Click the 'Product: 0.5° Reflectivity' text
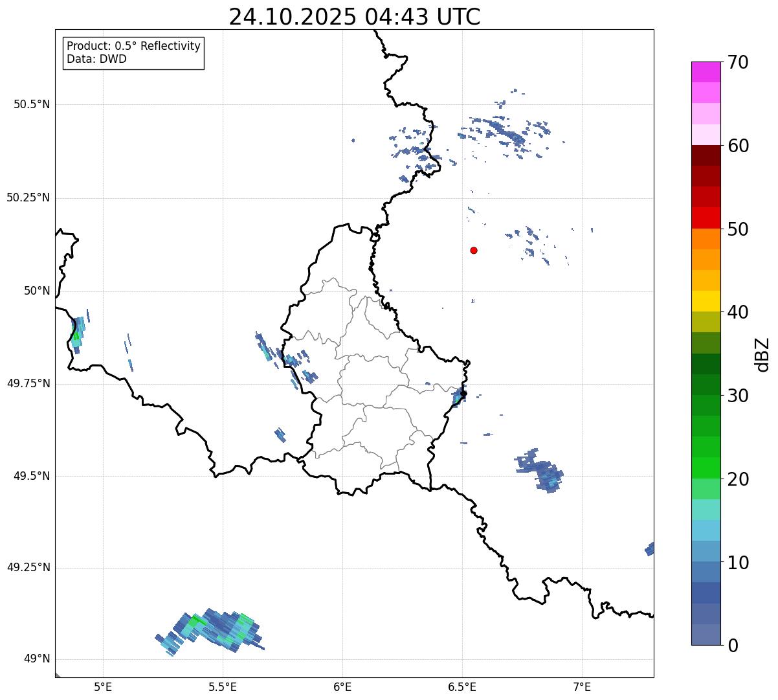 coord(133,47)
